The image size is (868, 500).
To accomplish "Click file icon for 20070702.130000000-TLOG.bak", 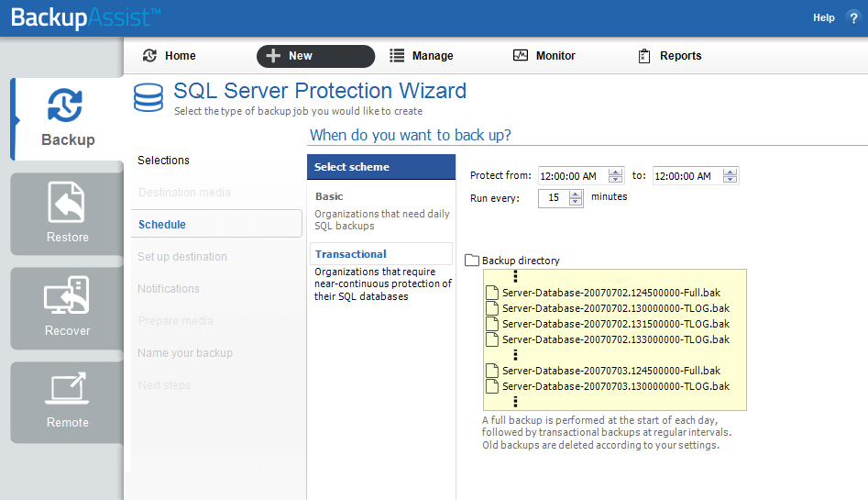I will (491, 307).
